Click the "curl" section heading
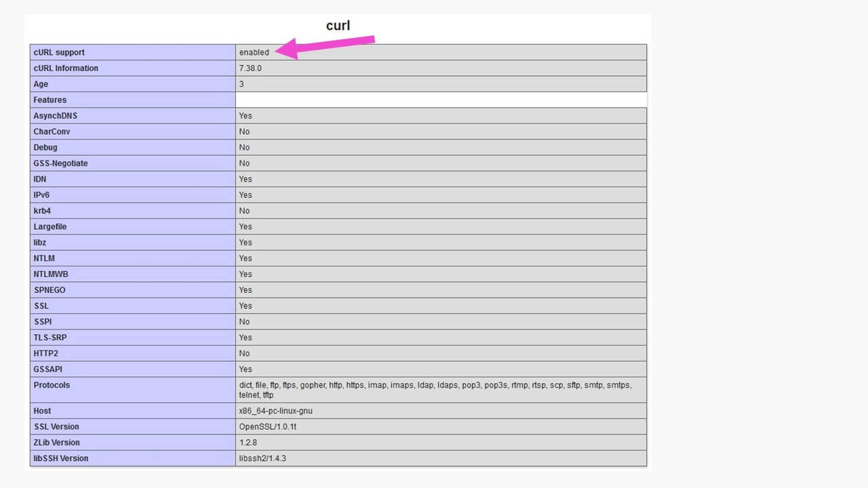868x488 pixels. 338,26
